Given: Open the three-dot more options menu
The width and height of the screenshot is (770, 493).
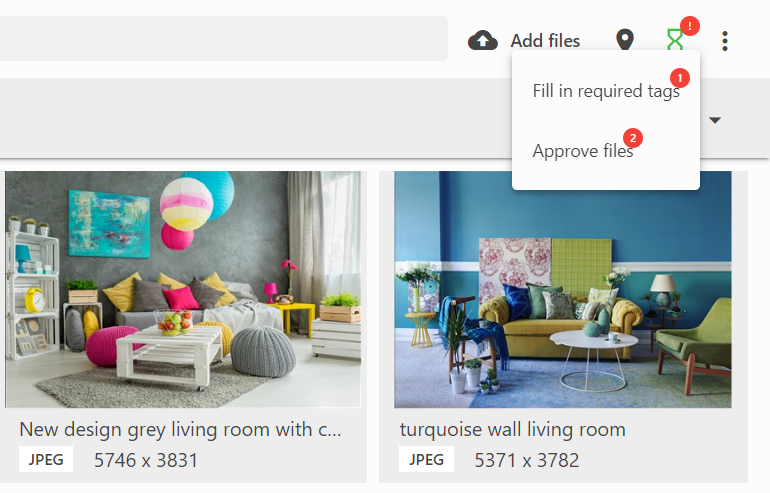Looking at the screenshot, I should 725,41.
